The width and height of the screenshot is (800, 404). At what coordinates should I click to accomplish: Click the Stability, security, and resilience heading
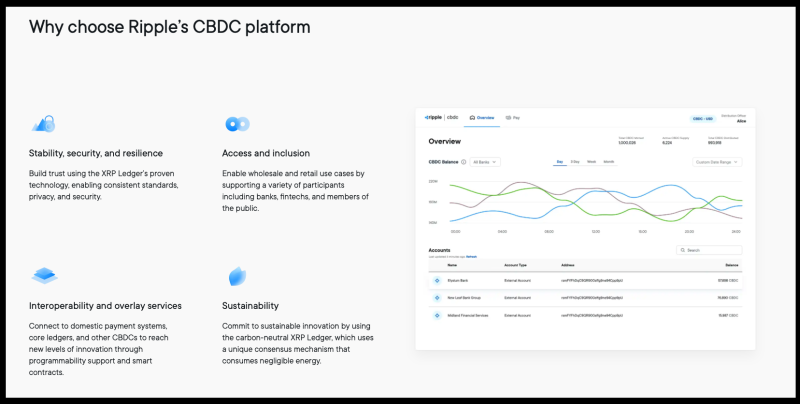(x=96, y=153)
